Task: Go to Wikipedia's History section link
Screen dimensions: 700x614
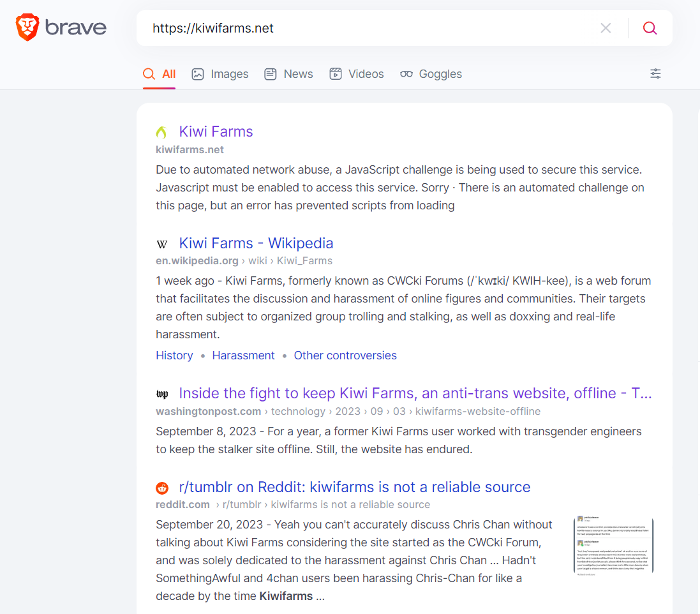Action: click(x=174, y=356)
